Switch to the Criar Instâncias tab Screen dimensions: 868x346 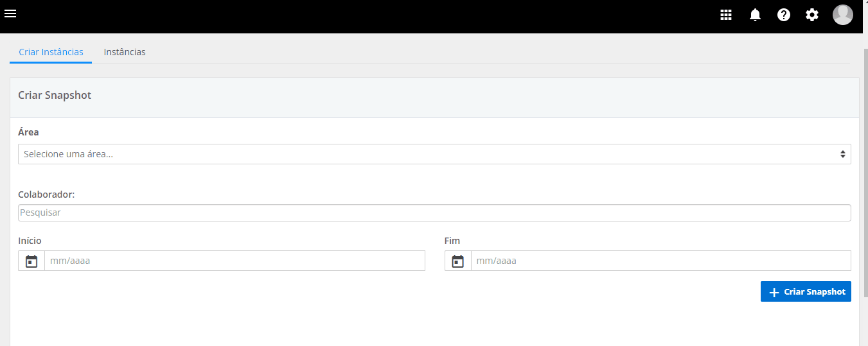51,52
